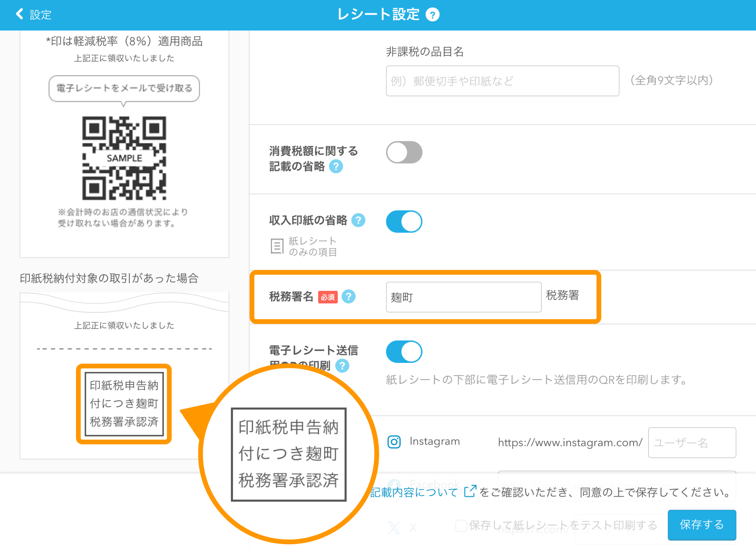This screenshot has height=551, width=756.
Task: Click the external link icon after 記載内容について
Action: [470, 491]
